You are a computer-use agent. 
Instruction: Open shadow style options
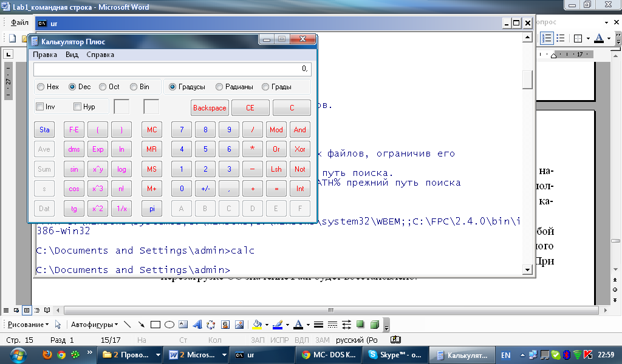point(360,325)
